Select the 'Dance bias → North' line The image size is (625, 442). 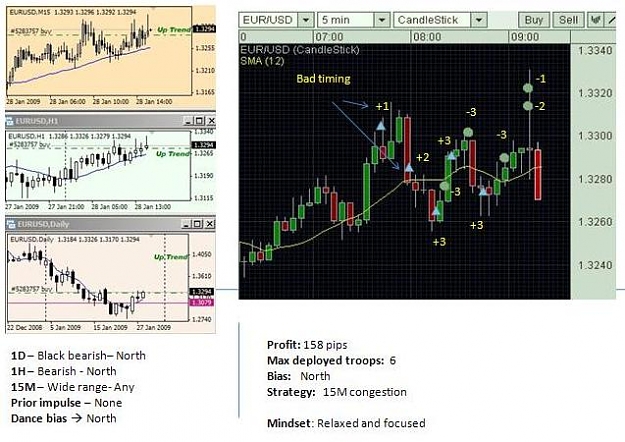coord(64,418)
